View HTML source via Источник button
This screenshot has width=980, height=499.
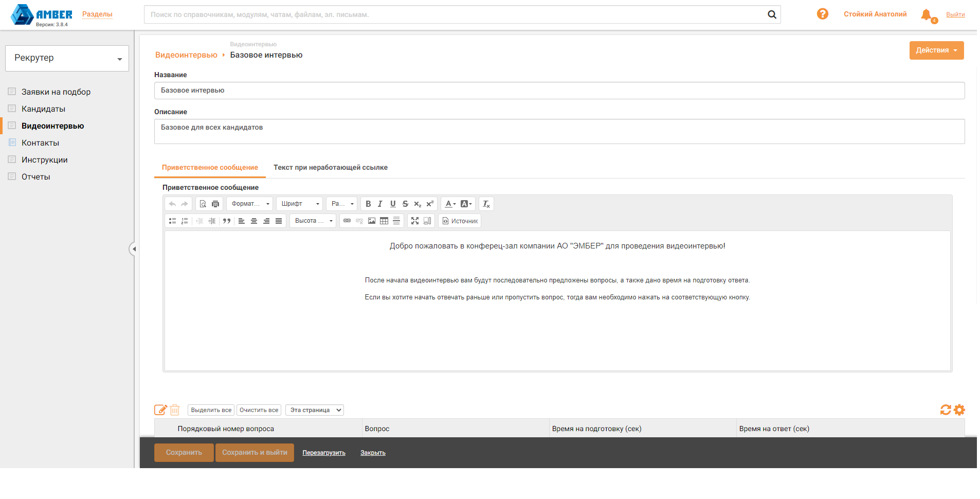[460, 221]
